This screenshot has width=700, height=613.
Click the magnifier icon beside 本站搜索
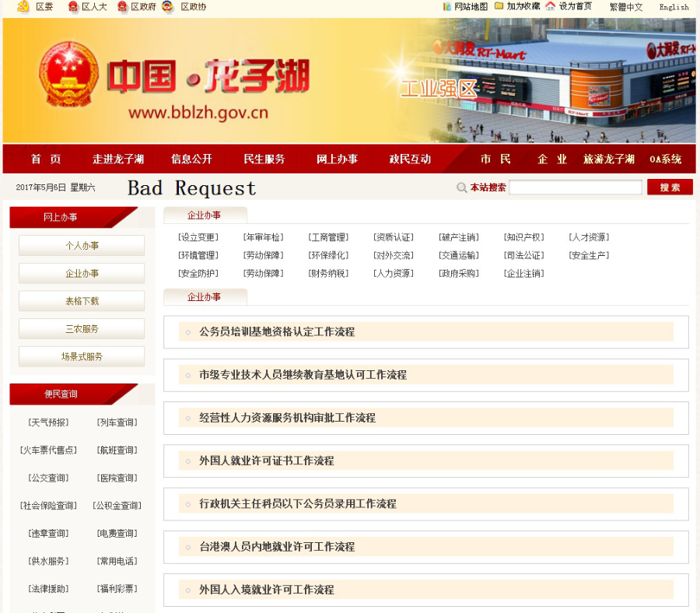pos(461,187)
